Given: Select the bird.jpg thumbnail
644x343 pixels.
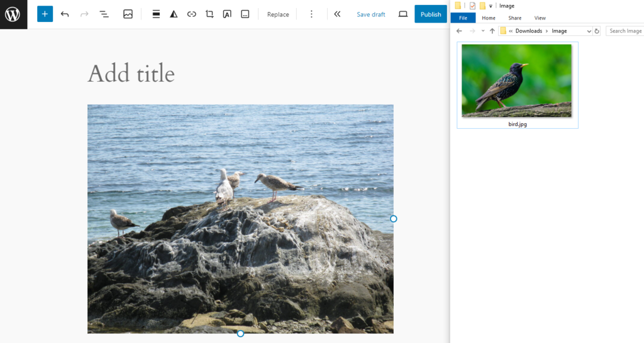Looking at the screenshot, I should point(516,80).
